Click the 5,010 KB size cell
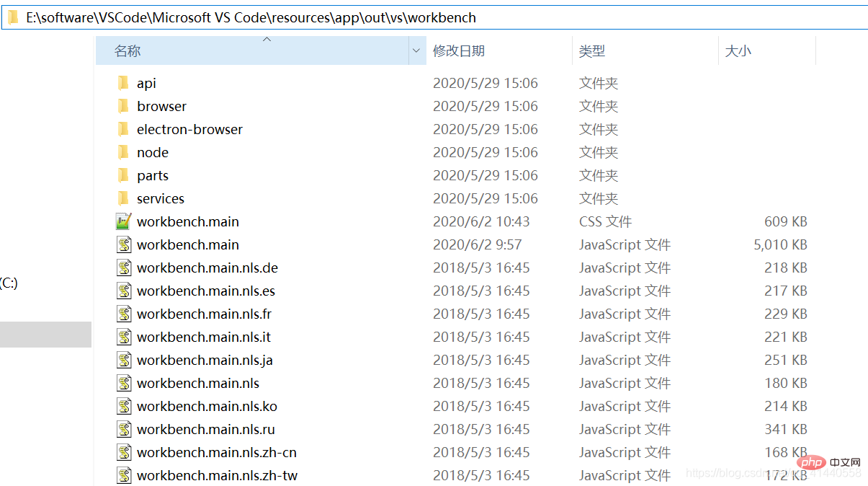Screen dimensions: 868x486 pos(781,244)
